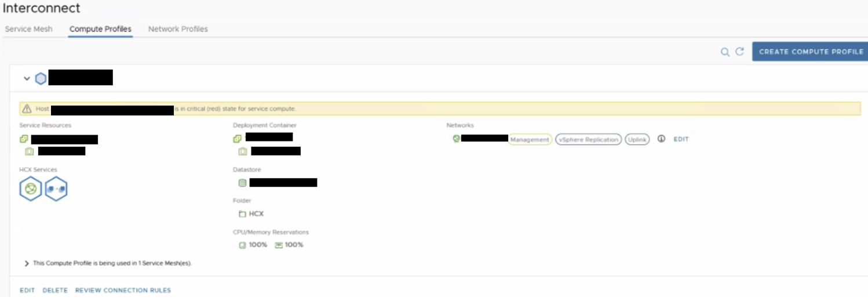This screenshot has height=308, width=868.
Task: Click the vSphere Replication network tag
Action: (589, 140)
